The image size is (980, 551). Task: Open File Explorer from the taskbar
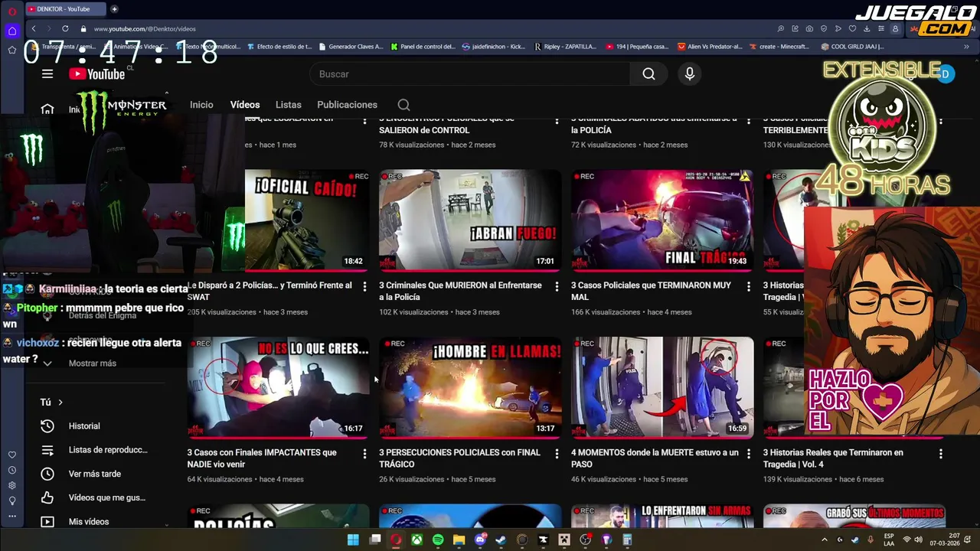[x=459, y=540]
